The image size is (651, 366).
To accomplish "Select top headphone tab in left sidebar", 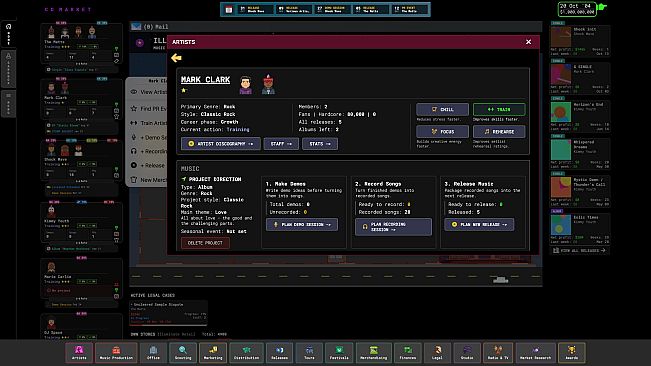I will (8, 34).
